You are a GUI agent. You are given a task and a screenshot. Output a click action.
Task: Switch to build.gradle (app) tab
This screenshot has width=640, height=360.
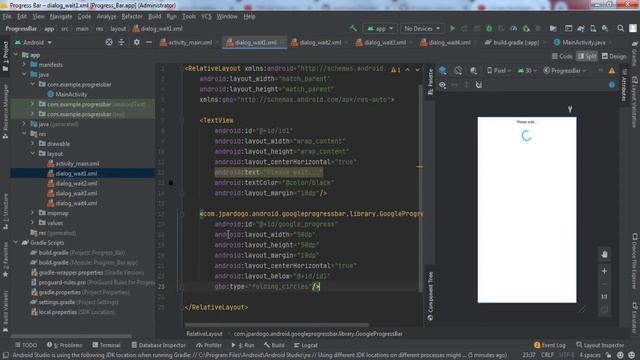click(516, 42)
